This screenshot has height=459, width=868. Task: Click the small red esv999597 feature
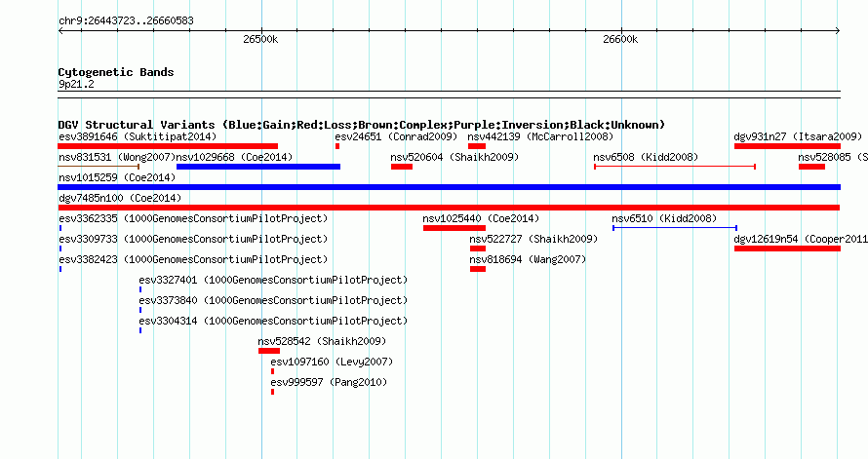pos(272,392)
